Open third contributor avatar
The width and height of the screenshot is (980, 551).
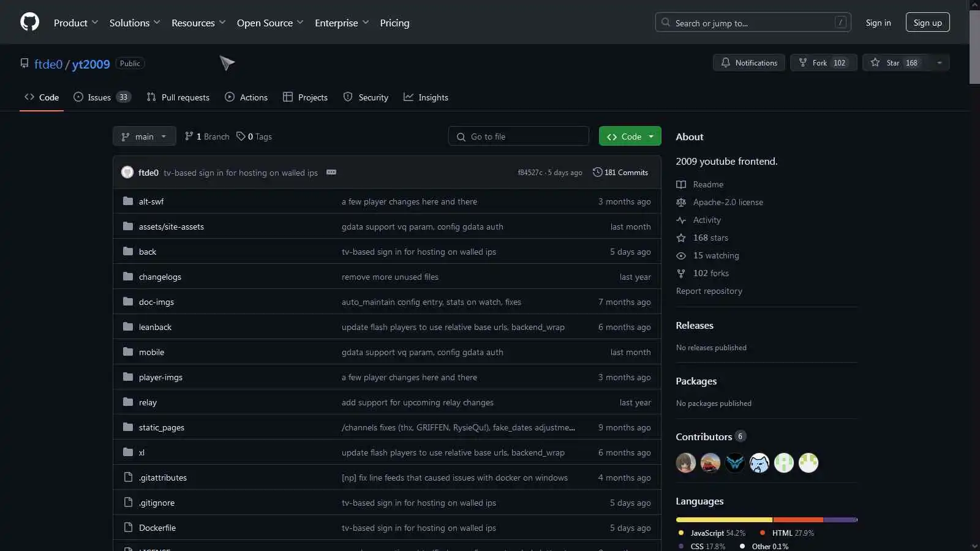click(x=735, y=463)
